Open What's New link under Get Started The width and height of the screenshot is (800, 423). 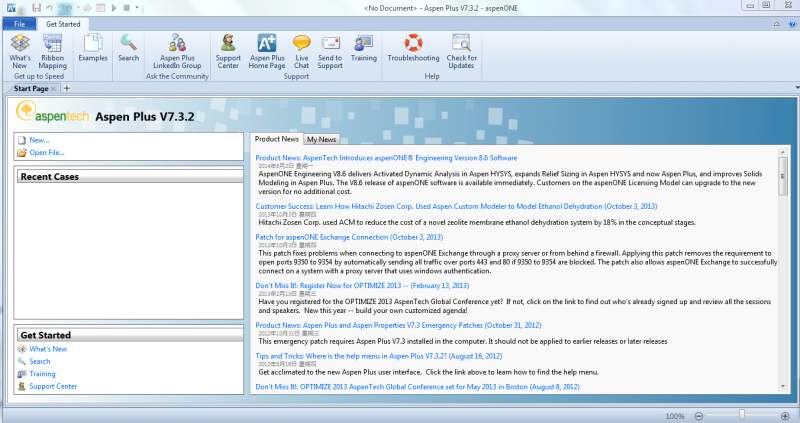48,349
